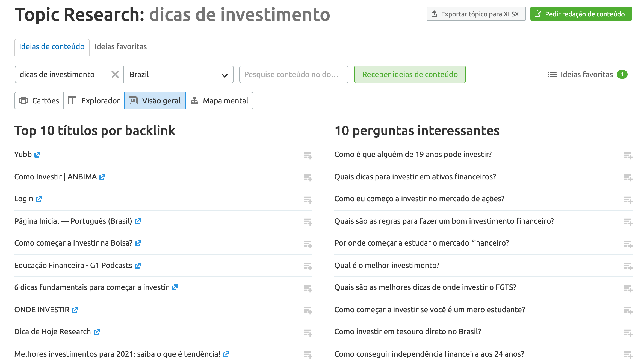Clear the 'dicas de investimento' search term
The image size is (644, 364).
[115, 74]
